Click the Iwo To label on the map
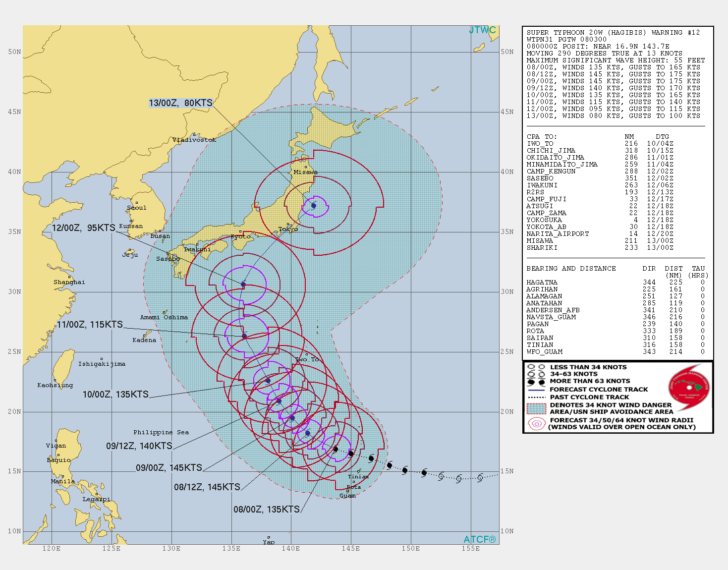The width and height of the screenshot is (728, 570). coord(307,359)
